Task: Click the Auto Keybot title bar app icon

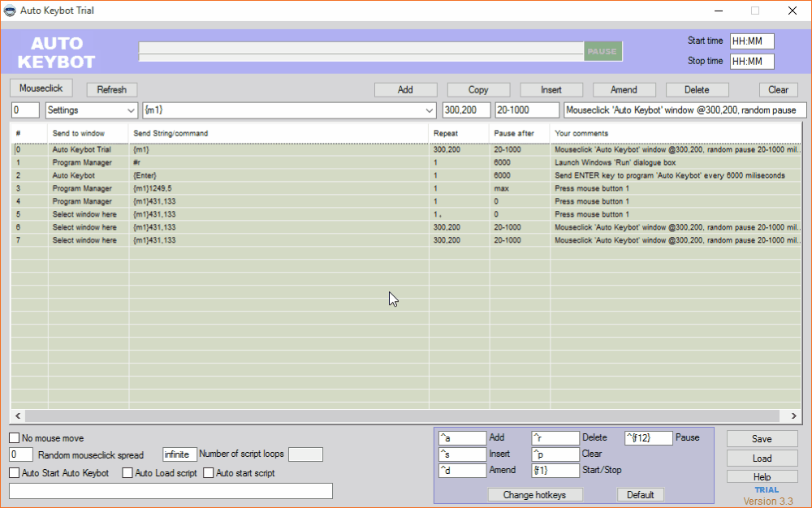Action: pyautogui.click(x=10, y=11)
